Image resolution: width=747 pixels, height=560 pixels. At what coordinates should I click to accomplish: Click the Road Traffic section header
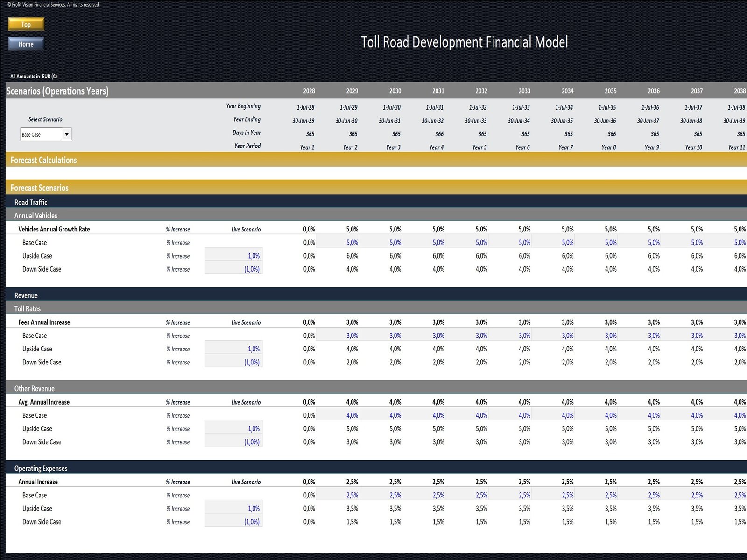tap(31, 202)
